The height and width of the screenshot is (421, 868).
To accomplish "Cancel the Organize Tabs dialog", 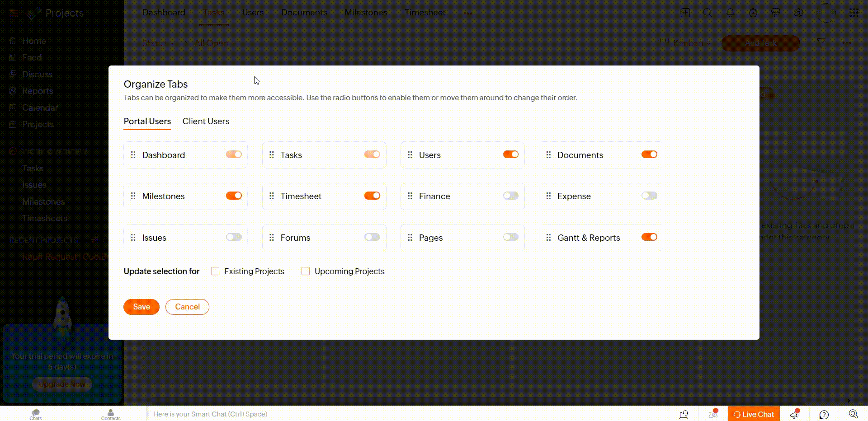I will [187, 307].
